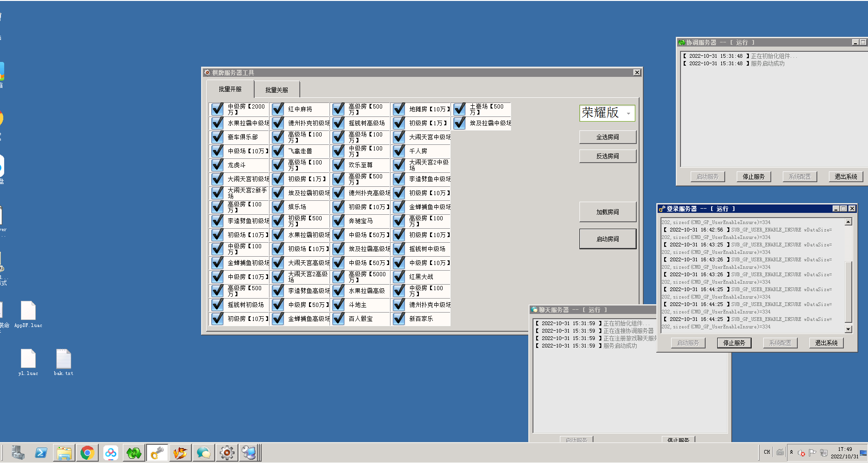
Task: Click the login server log scrollbar down arrow
Action: pyautogui.click(x=848, y=329)
